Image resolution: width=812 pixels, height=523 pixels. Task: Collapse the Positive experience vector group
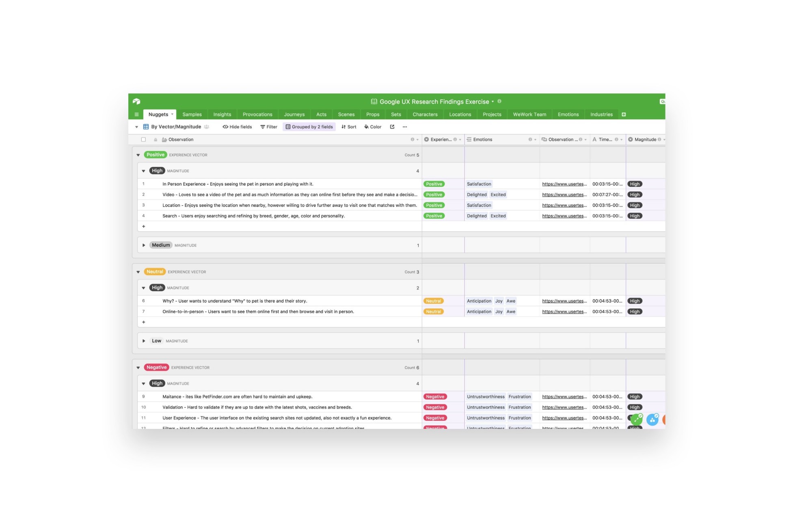point(138,155)
